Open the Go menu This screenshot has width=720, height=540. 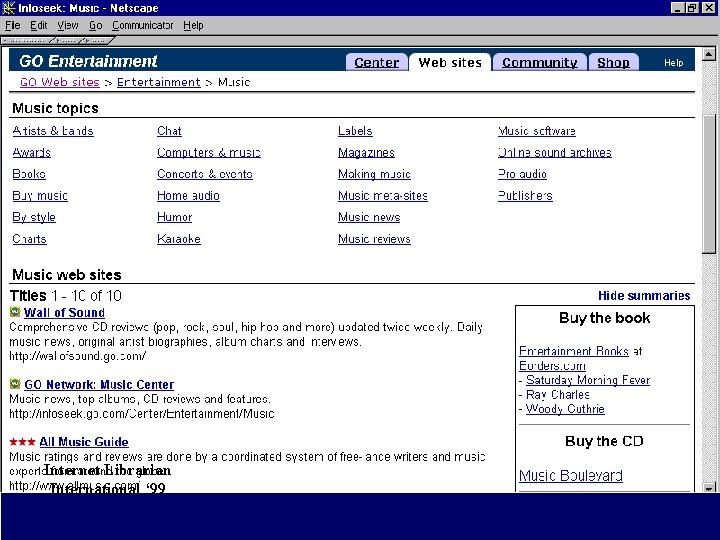coord(96,25)
